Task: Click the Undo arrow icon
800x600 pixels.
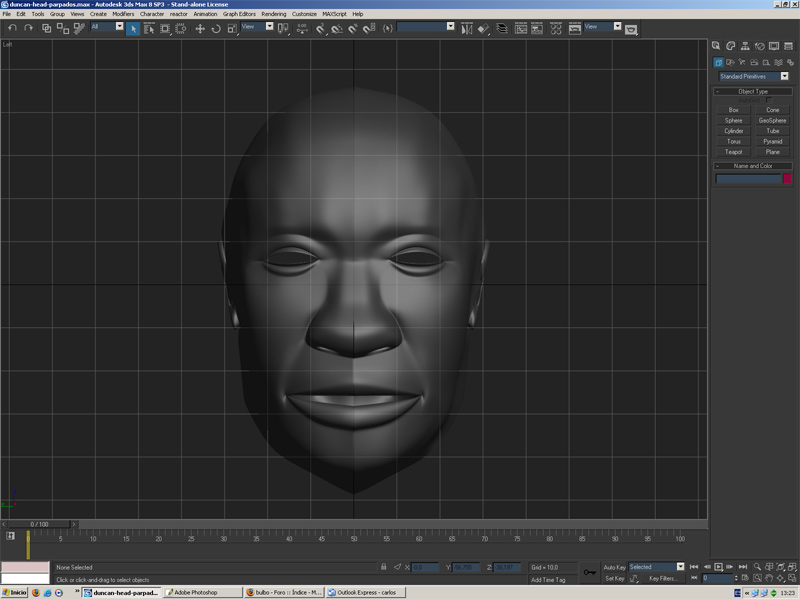Action: click(12, 29)
